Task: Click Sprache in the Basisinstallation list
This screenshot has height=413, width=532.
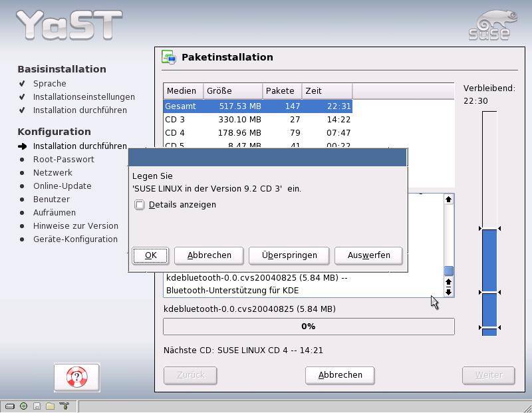Action: (49, 84)
